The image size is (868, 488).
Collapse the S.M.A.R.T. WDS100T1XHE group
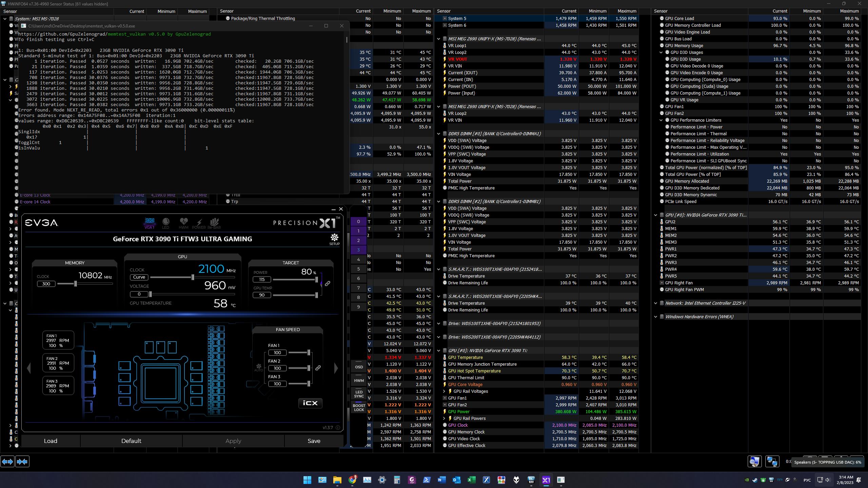[438, 269]
